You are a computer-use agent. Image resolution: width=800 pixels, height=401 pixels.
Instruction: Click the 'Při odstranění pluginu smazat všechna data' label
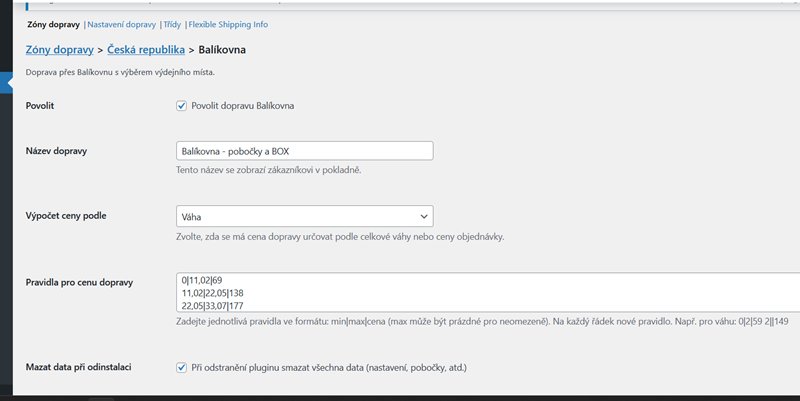328,368
